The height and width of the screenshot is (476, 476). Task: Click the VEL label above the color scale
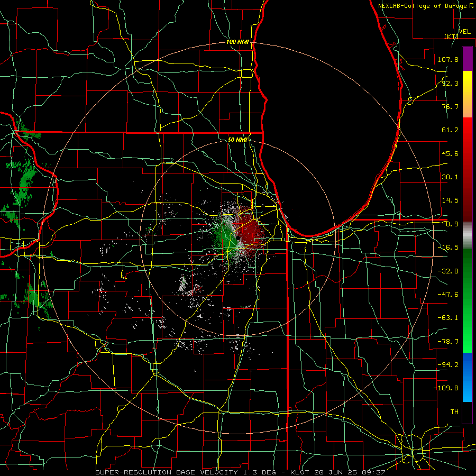tap(464, 32)
